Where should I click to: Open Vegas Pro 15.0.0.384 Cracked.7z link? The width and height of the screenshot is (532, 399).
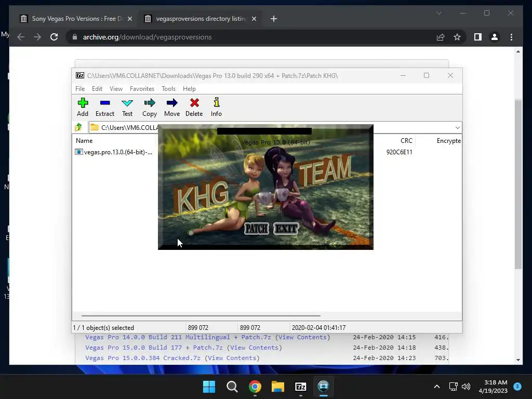[x=142, y=358]
